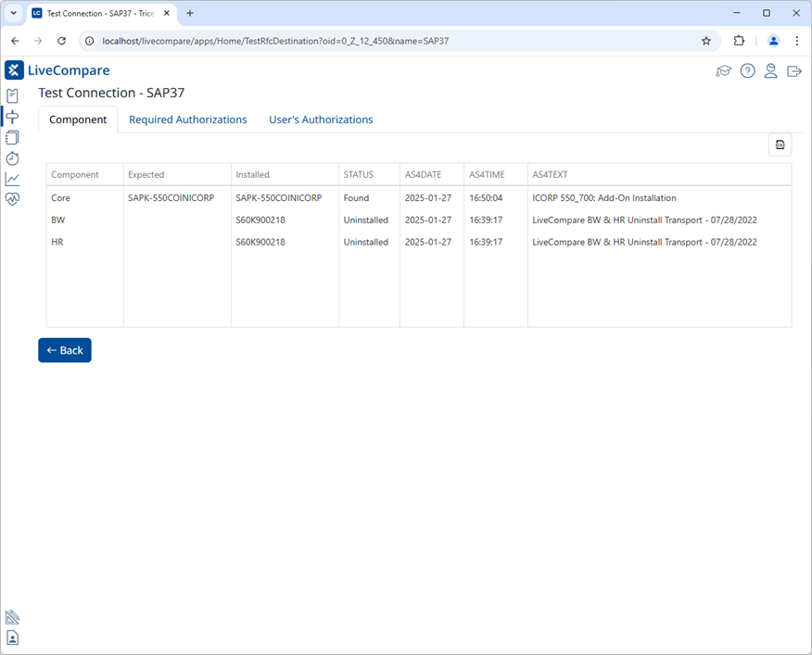Open the stopwatch icon in sidebar

[x=12, y=158]
